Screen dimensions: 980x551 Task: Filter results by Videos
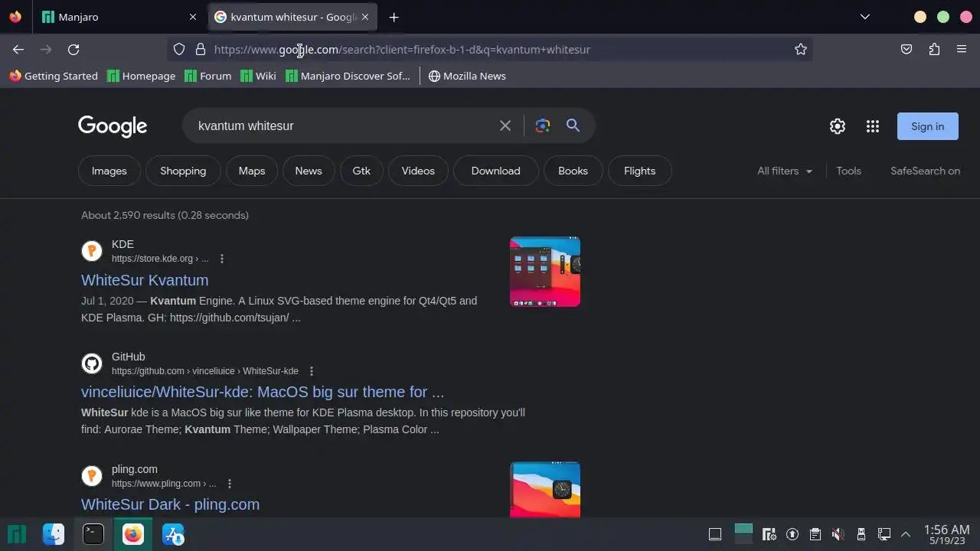pyautogui.click(x=418, y=171)
